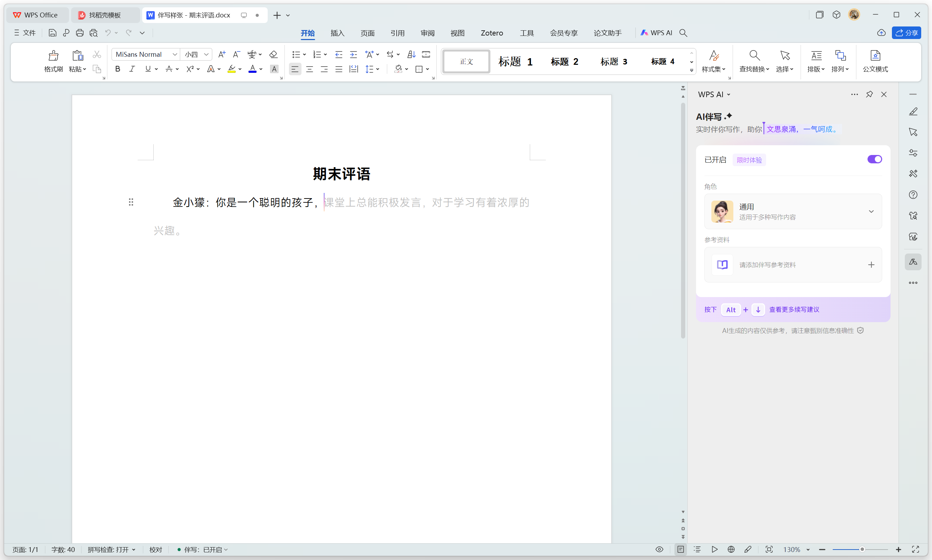This screenshot has height=560, width=932.
Task: Open the 审阅 ribbon tab
Action: [x=427, y=33]
